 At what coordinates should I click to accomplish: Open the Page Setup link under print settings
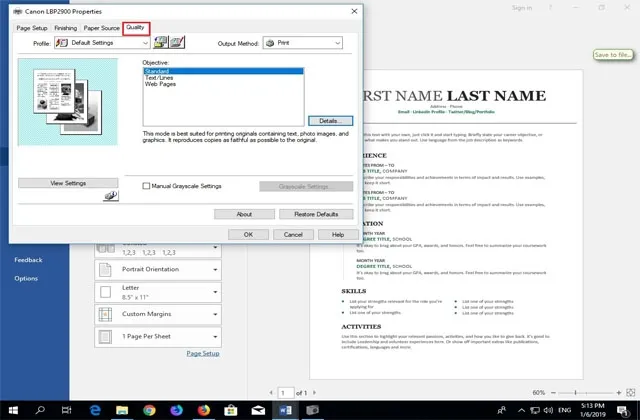(203, 353)
